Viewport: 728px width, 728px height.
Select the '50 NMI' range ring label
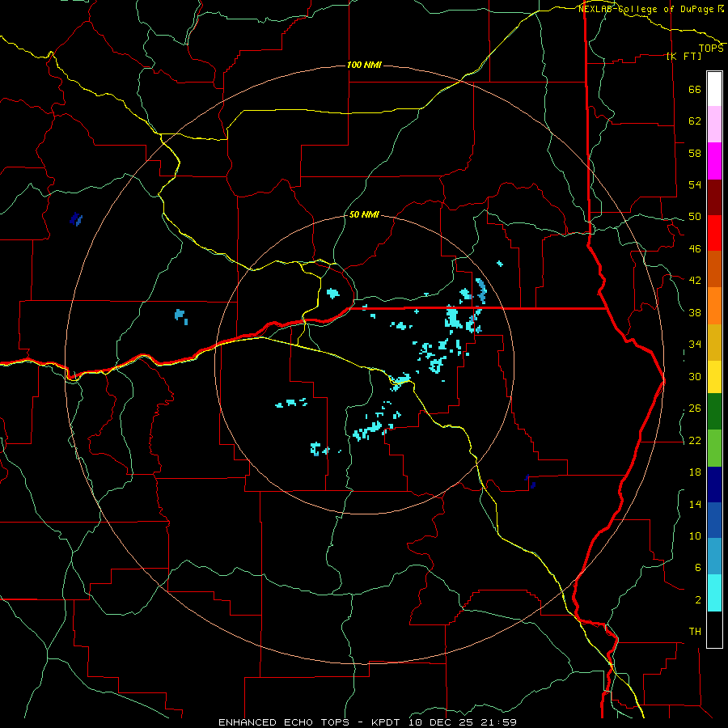pos(364,214)
